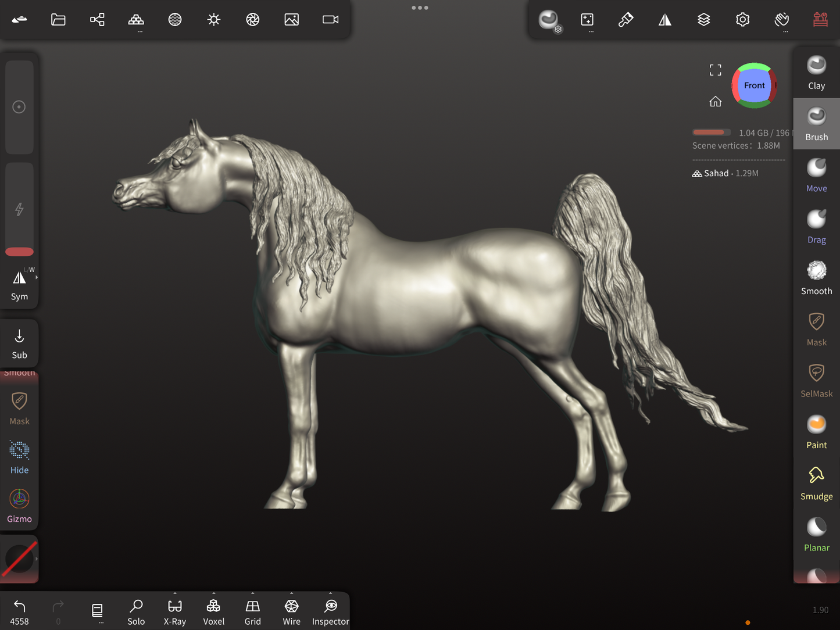Viewport: 840px width, 630px height.
Task: Pick the Drag tool
Action: click(816, 227)
